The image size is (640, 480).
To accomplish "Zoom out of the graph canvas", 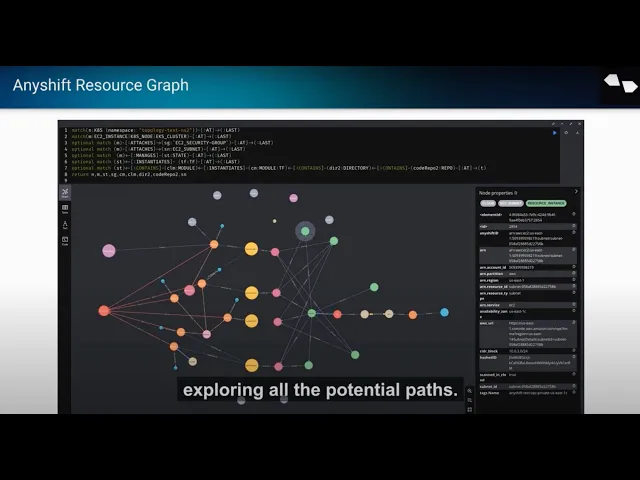I will pyautogui.click(x=469, y=400).
